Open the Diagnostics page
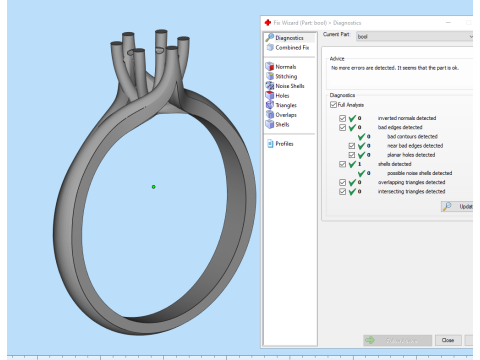Screen dimensions: 480x360 tap(289, 38)
